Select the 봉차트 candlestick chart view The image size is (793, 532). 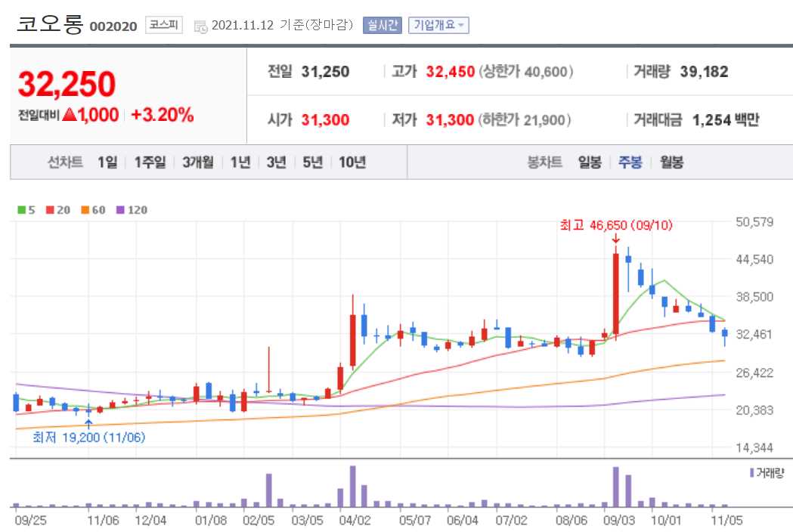545,162
